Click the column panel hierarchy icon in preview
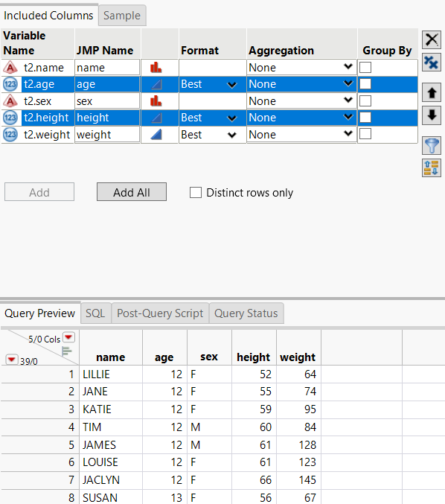Viewport: 445px width, 504px height. pos(66,351)
